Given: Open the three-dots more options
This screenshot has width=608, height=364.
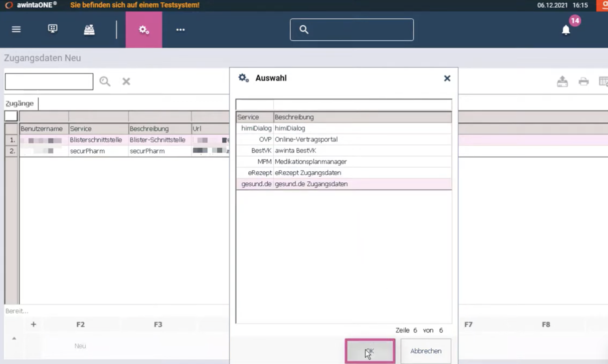Looking at the screenshot, I should (180, 30).
